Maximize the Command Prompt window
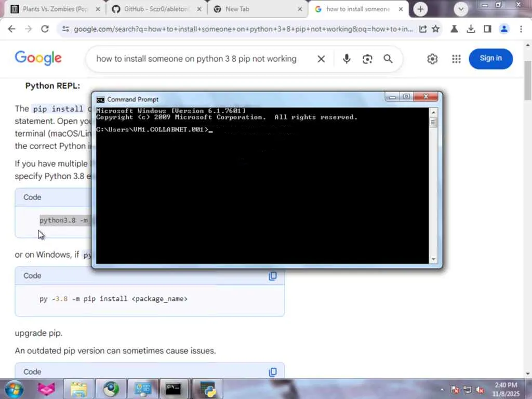 [406, 97]
